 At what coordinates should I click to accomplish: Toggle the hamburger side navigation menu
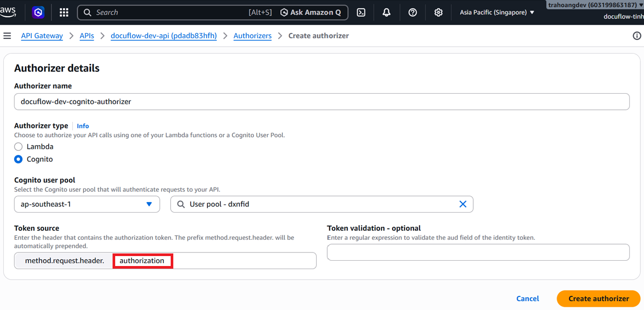7,36
